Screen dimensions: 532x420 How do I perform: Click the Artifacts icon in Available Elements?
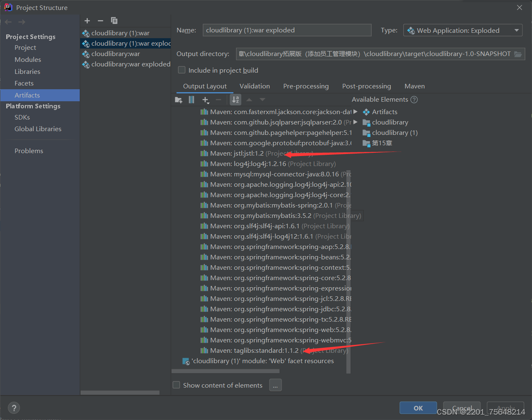point(366,112)
